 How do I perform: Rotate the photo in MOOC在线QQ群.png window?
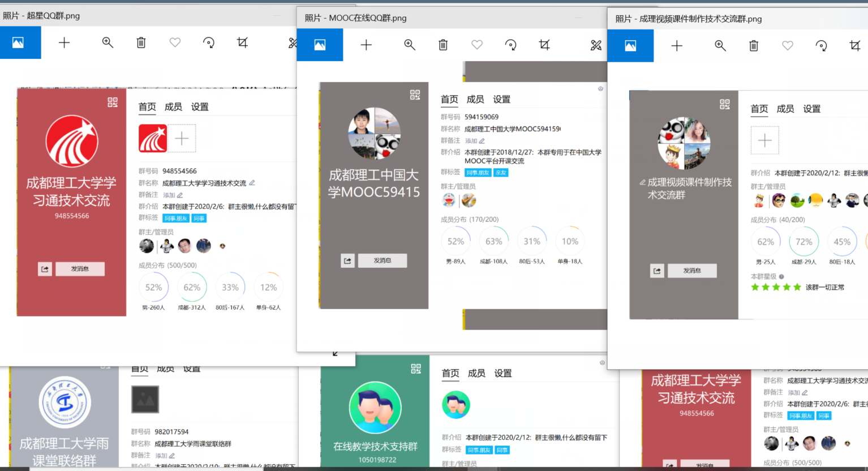(x=510, y=45)
